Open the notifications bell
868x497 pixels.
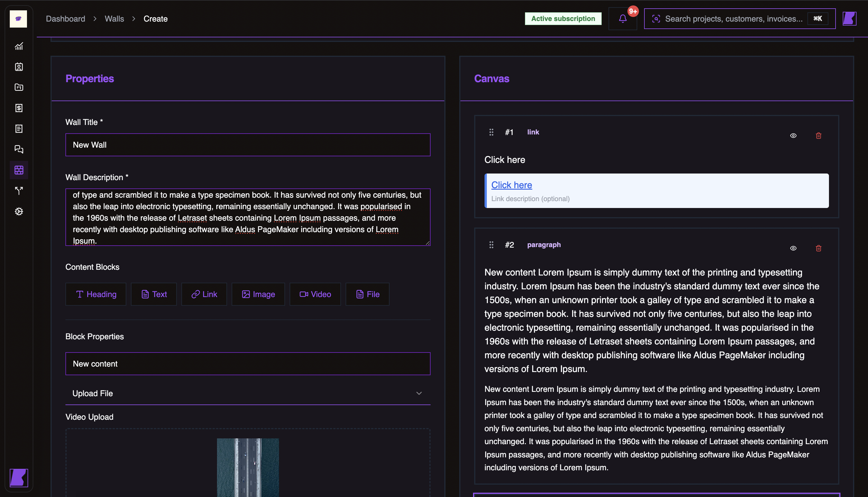[622, 19]
